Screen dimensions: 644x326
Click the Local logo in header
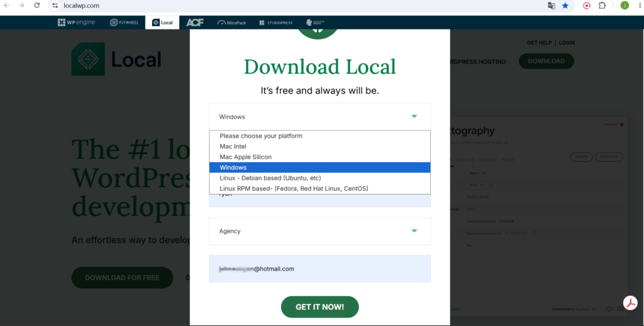click(x=116, y=60)
